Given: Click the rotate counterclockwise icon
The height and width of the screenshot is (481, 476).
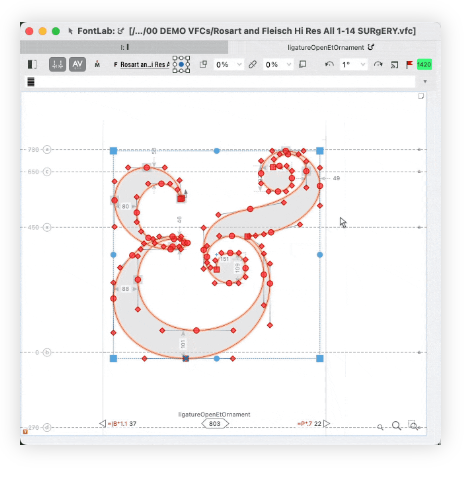Looking at the screenshot, I should tap(329, 64).
